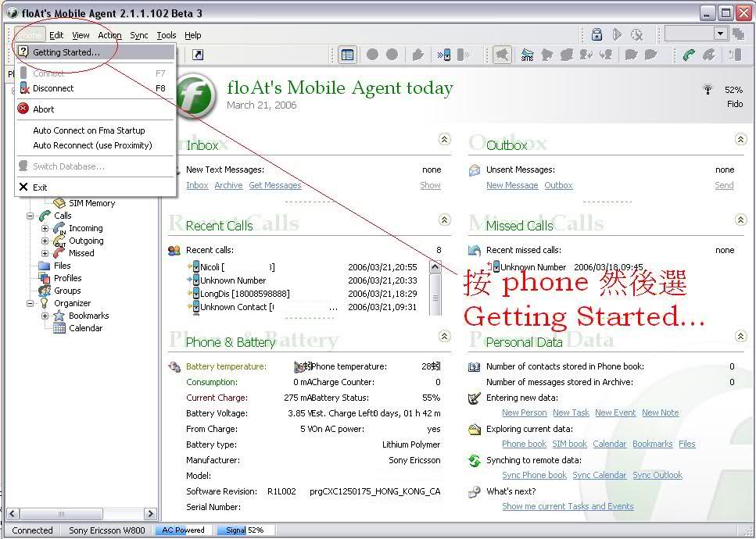This screenshot has width=756, height=539.
Task: Click the New Person link
Action: coord(524,412)
